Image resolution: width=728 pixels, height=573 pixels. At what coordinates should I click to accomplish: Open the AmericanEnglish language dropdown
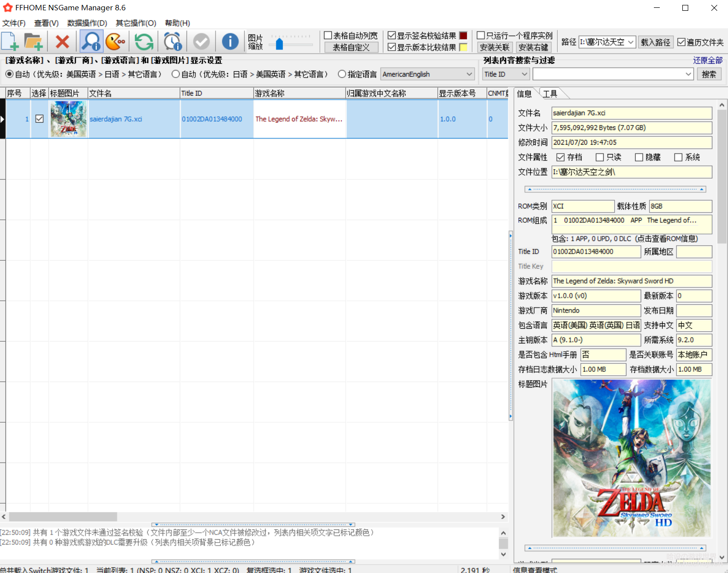[x=428, y=74]
